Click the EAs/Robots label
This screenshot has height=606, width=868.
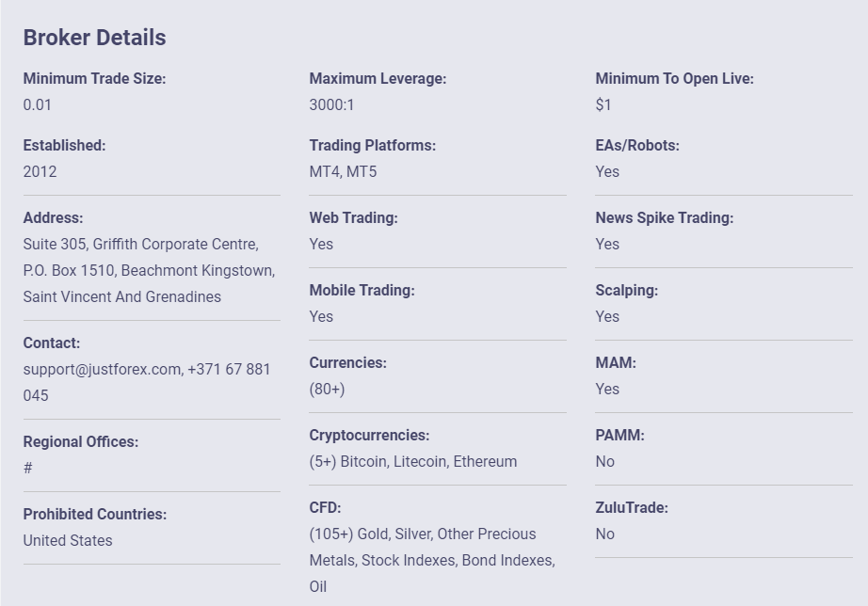click(x=637, y=146)
